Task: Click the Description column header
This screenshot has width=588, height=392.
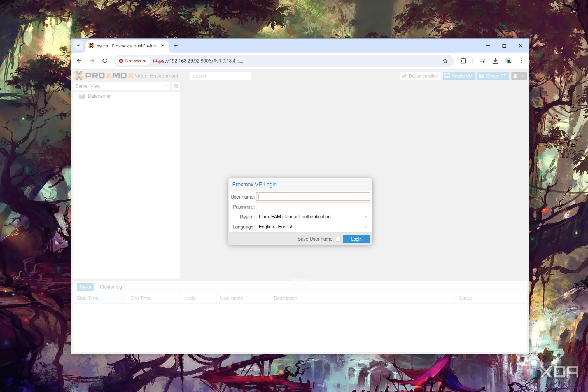Action: (x=363, y=298)
